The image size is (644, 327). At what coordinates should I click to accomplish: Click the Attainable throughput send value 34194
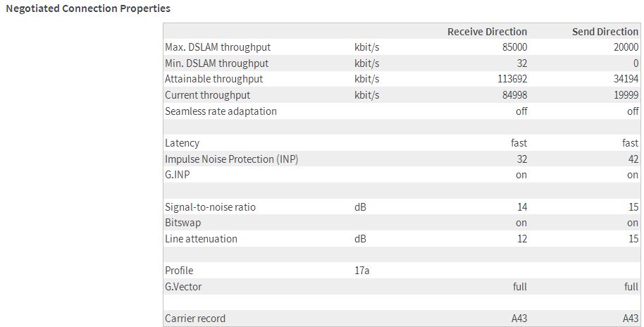626,79
